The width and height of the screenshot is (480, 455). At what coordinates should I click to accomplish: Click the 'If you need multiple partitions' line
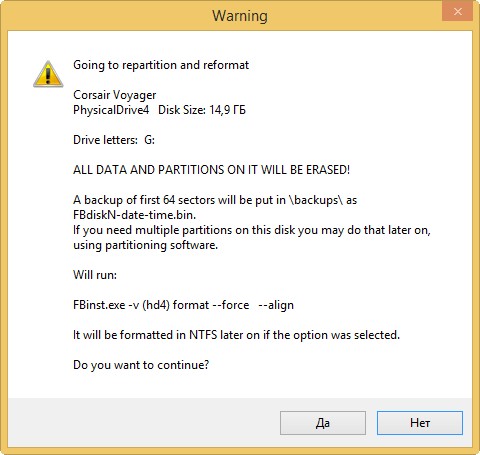coord(252,230)
